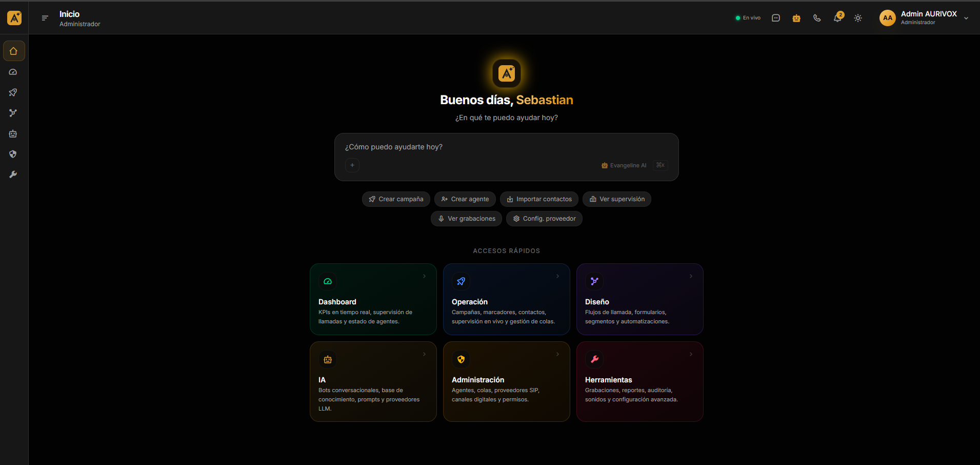Image resolution: width=980 pixels, height=465 pixels.
Task: Click the phone icon in header
Action: pyautogui.click(x=817, y=18)
